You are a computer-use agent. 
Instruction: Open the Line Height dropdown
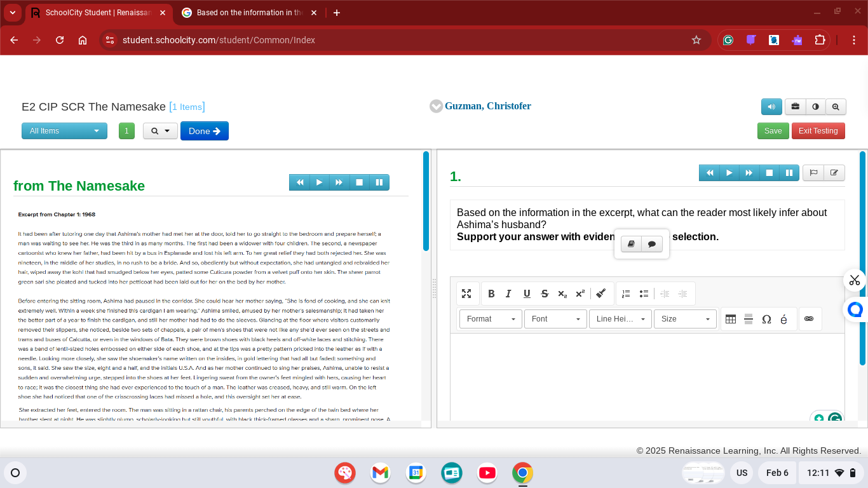(620, 319)
